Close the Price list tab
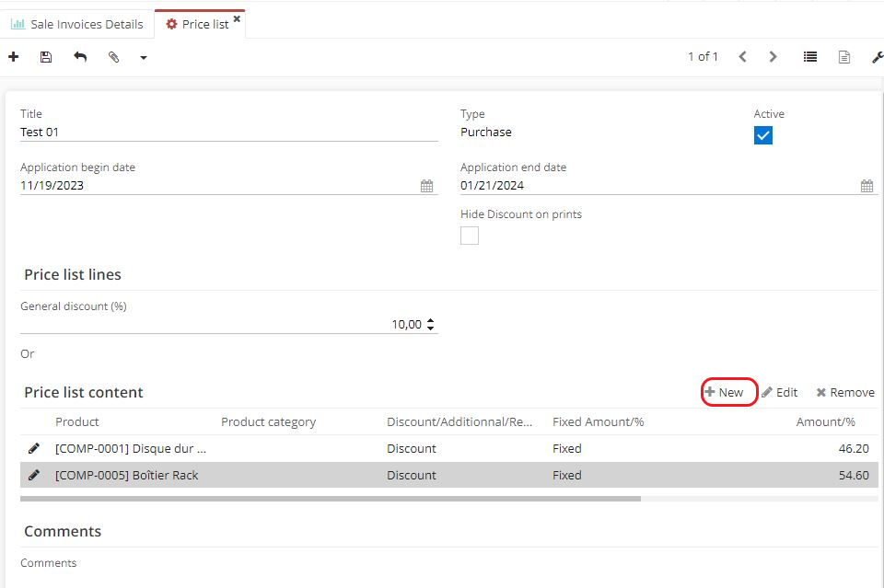Viewport: 884px width, 588px height. 237,18
